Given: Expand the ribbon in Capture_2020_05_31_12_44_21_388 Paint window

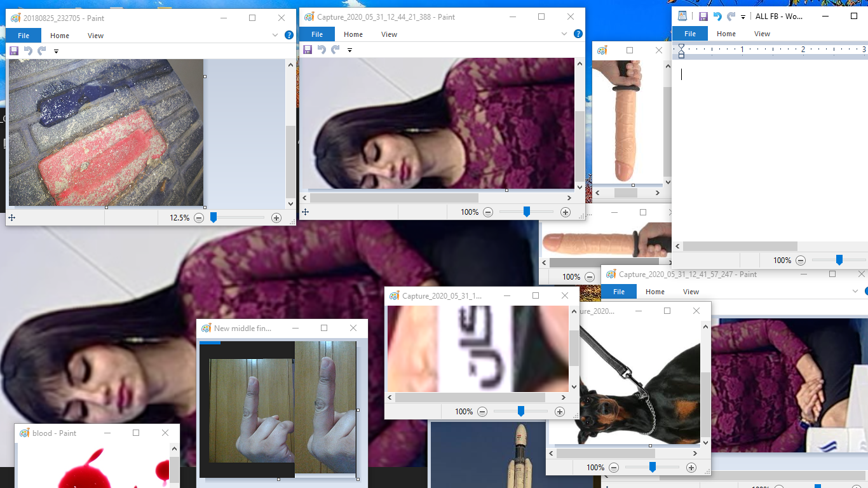Looking at the screenshot, I should pos(564,34).
